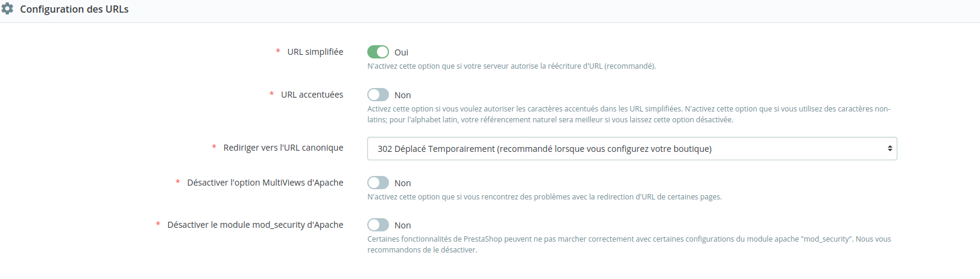This screenshot has height=279, width=980.
Task: Open the Rediriger vers l'URL canonique dropdown
Action: click(631, 149)
